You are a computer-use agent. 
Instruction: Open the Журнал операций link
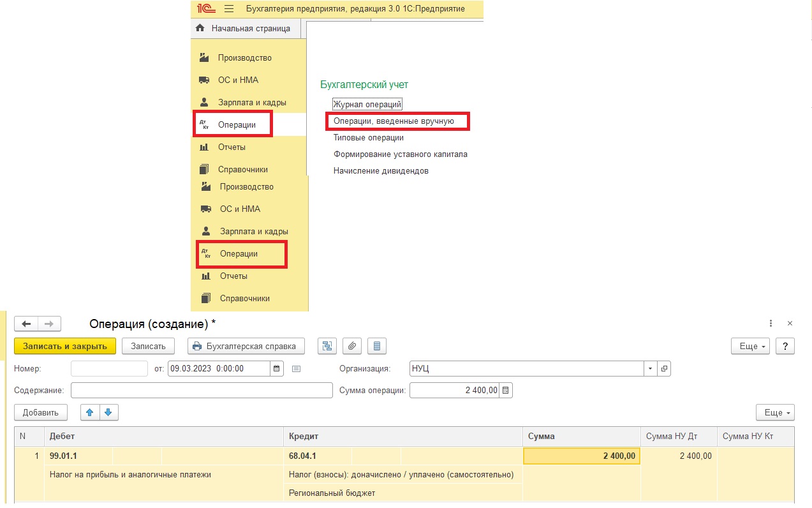point(367,104)
